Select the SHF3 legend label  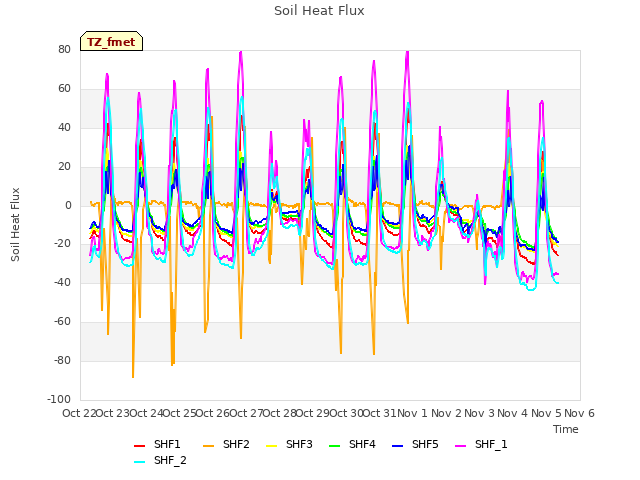299,444
